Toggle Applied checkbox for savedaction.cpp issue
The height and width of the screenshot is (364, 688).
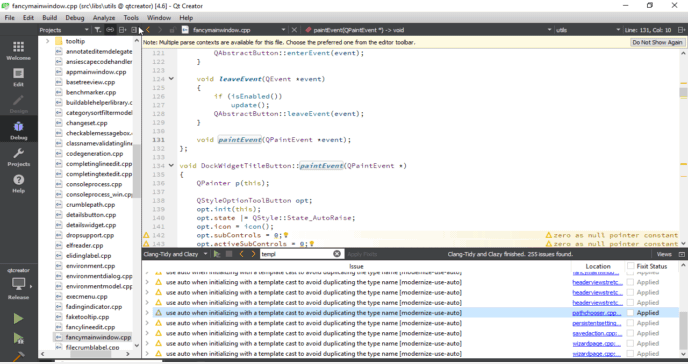631,333
